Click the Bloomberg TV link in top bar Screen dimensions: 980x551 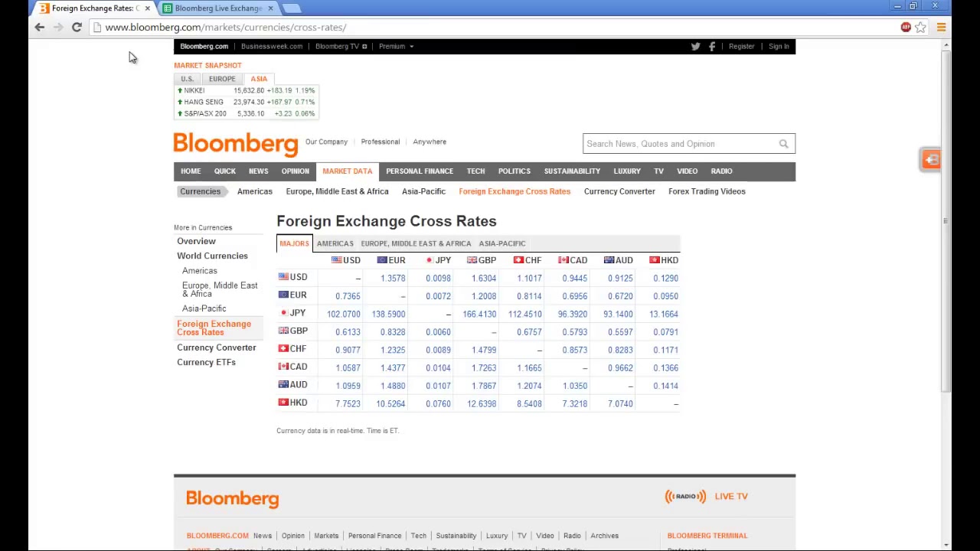341,47
